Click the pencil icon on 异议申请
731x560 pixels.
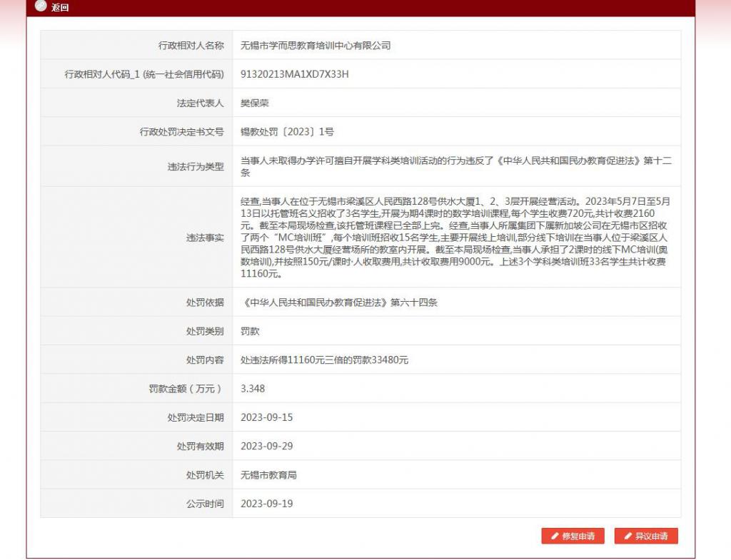click(x=627, y=536)
